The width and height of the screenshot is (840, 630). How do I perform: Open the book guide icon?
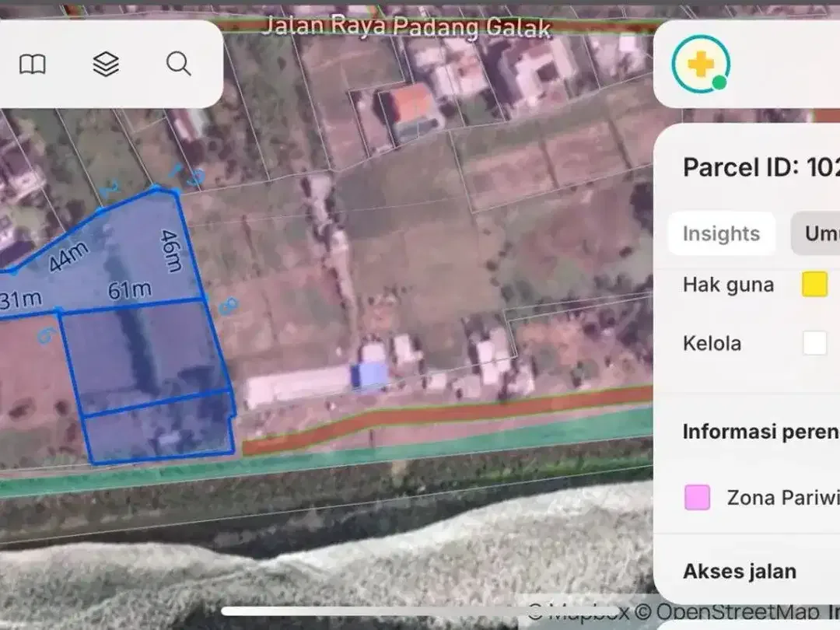tap(33, 65)
